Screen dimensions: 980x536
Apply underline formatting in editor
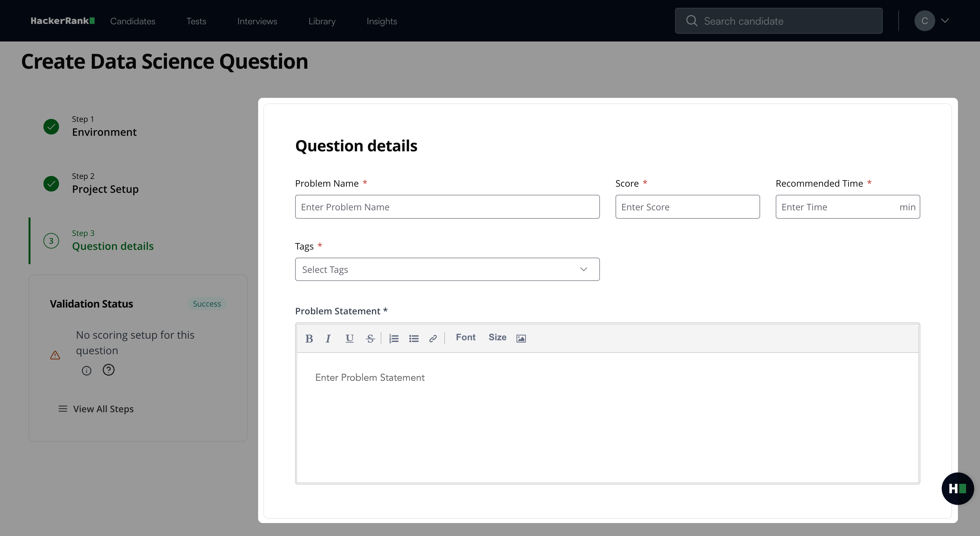[x=349, y=338]
